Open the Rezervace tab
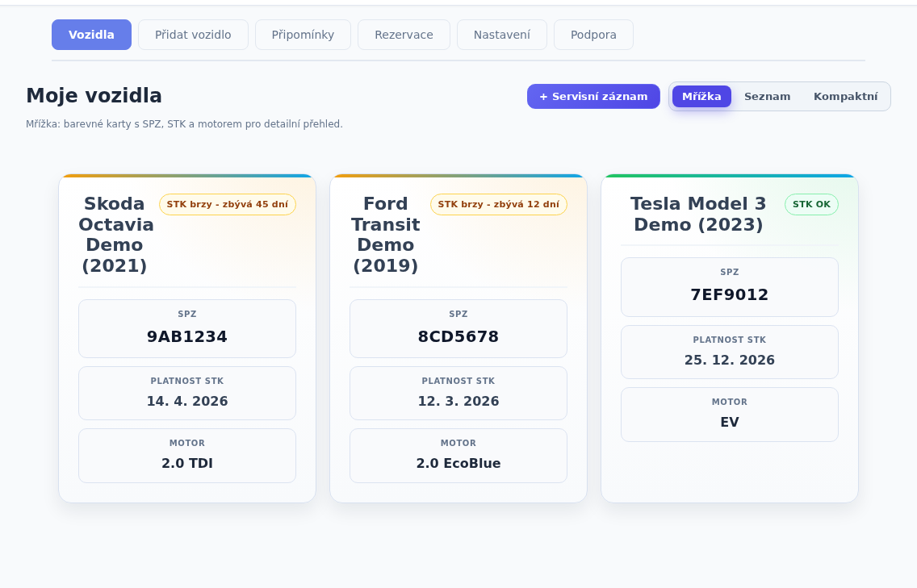The image size is (917, 588). 404,35
